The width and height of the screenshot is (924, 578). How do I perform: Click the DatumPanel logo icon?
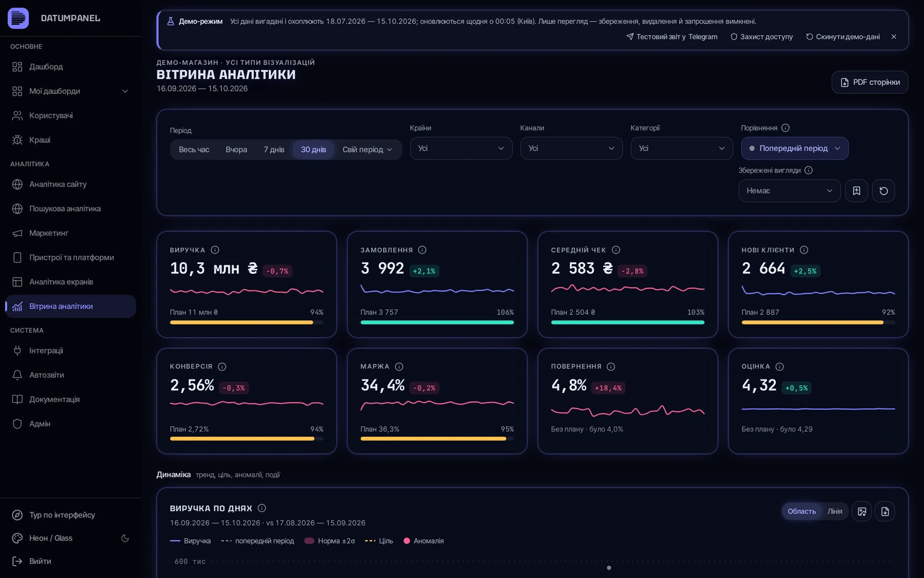pyautogui.click(x=18, y=18)
